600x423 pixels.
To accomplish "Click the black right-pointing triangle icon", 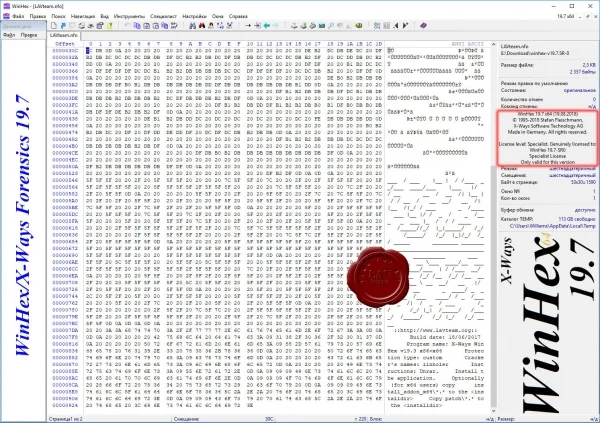I will (406, 26).
